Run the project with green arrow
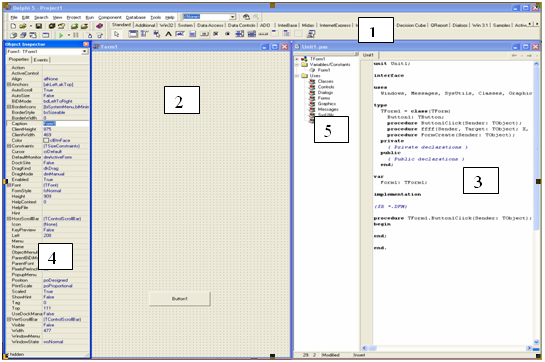This screenshot has height=362, width=545. (61, 35)
